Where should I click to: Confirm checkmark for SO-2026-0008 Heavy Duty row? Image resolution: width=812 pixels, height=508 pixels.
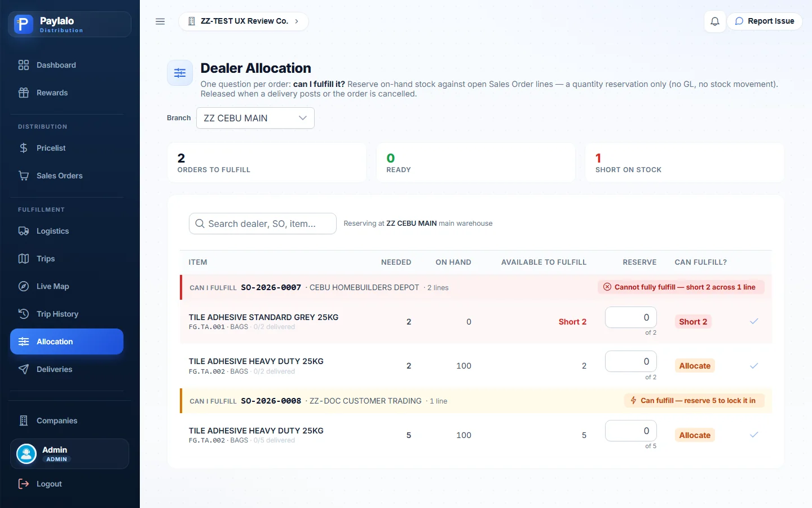754,435
